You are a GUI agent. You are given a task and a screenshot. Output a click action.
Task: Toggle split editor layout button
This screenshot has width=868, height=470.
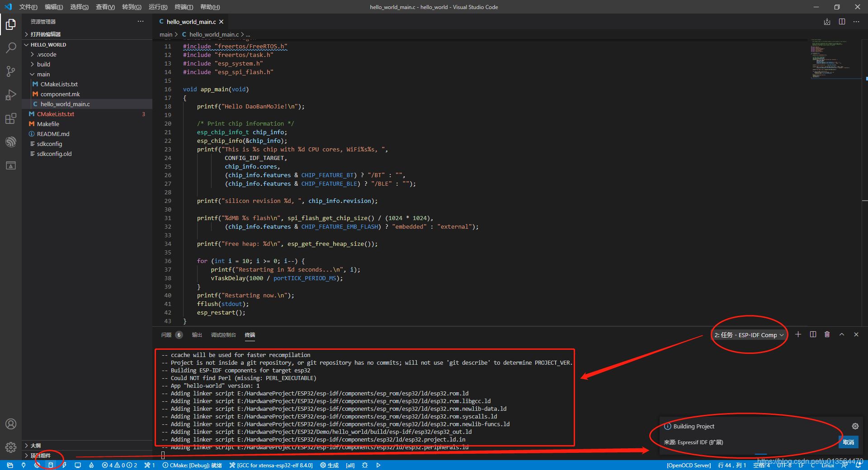[x=842, y=22]
